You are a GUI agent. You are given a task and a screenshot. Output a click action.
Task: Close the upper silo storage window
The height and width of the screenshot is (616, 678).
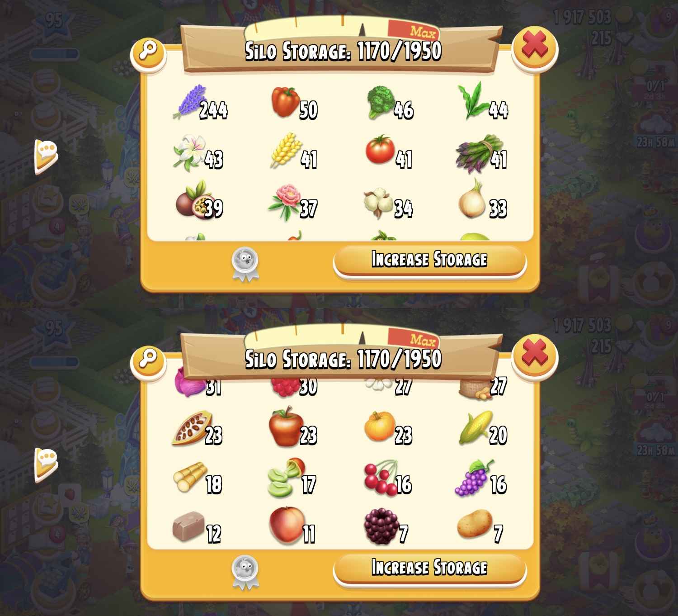click(534, 47)
